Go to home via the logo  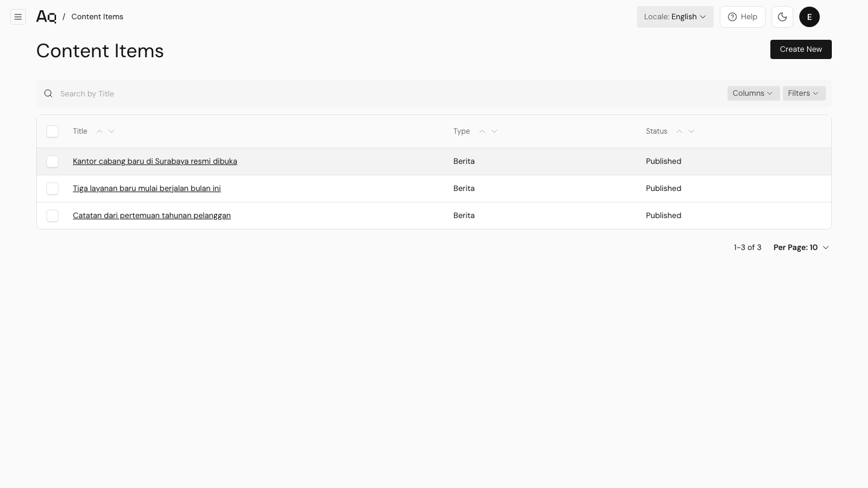[x=46, y=17]
